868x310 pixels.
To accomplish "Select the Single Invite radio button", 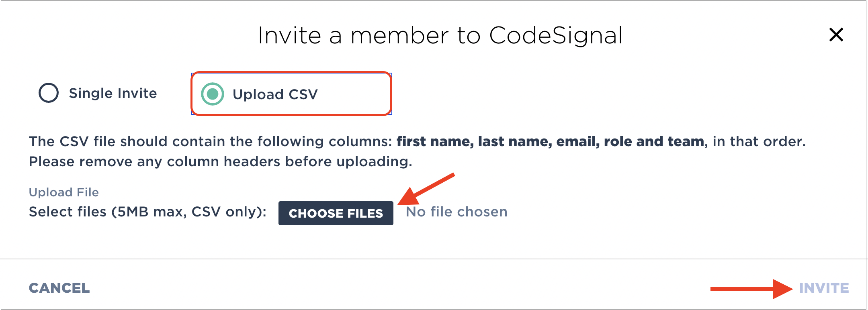I will 48,93.
